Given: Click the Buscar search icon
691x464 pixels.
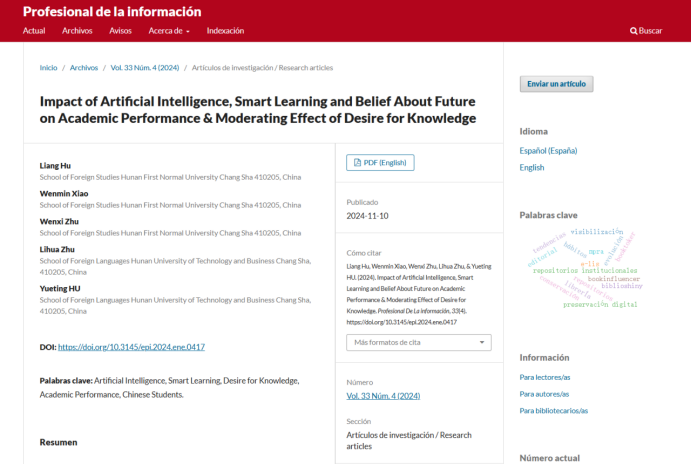Looking at the screenshot, I should tap(645, 31).
